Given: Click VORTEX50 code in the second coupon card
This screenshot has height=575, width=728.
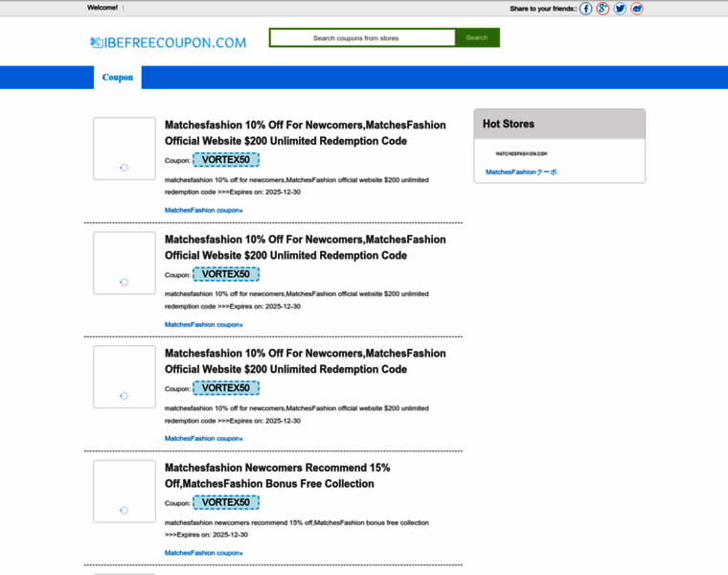Looking at the screenshot, I should 226,274.
